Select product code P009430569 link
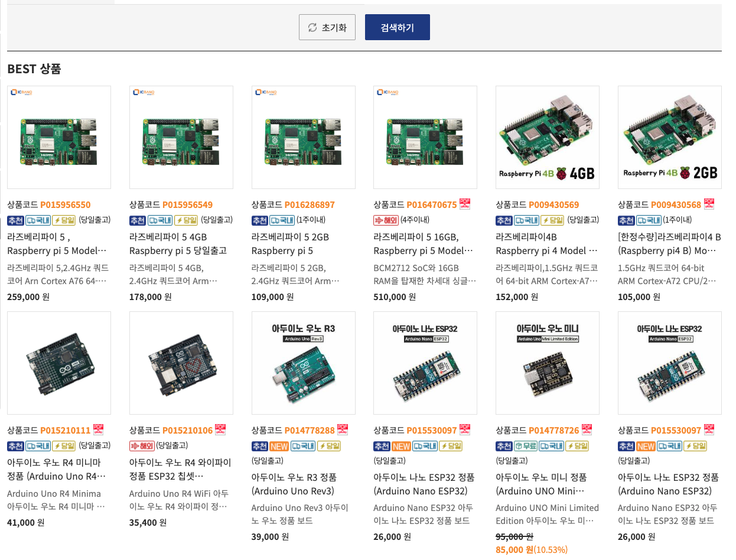Viewport: 736px width, 560px height. (554, 205)
